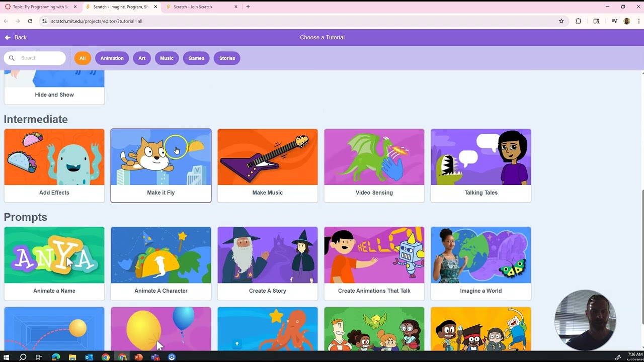Click the site information icon in address bar
Viewport: 644px width, 362px height.
(x=44, y=21)
